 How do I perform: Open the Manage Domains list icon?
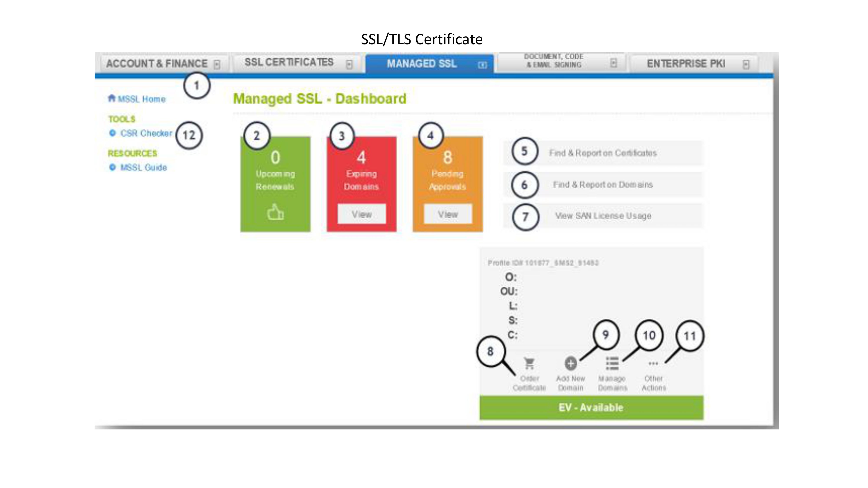coord(612,363)
